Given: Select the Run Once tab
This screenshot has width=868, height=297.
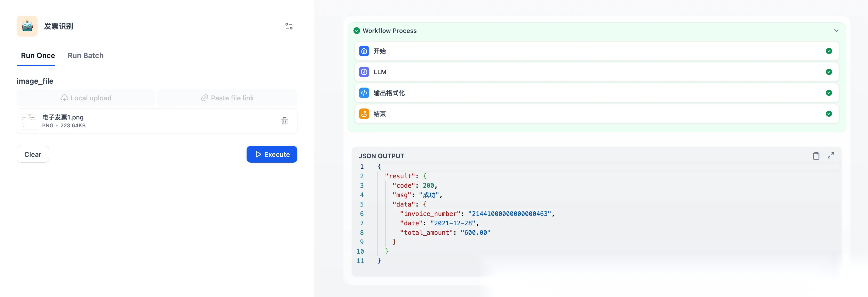Looking at the screenshot, I should coord(38,56).
